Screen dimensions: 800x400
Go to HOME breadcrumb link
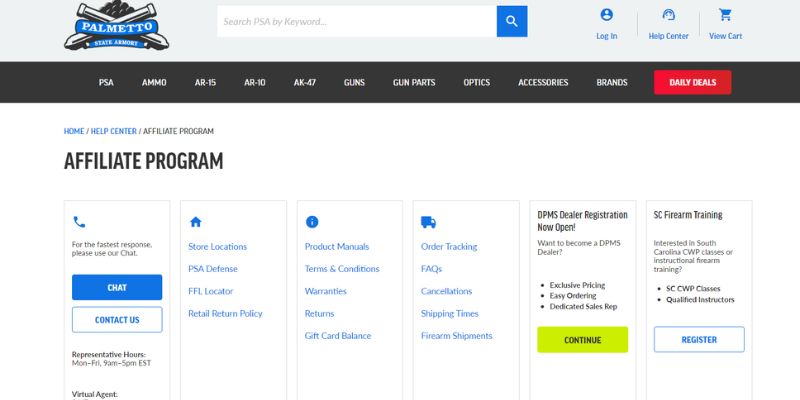click(74, 131)
